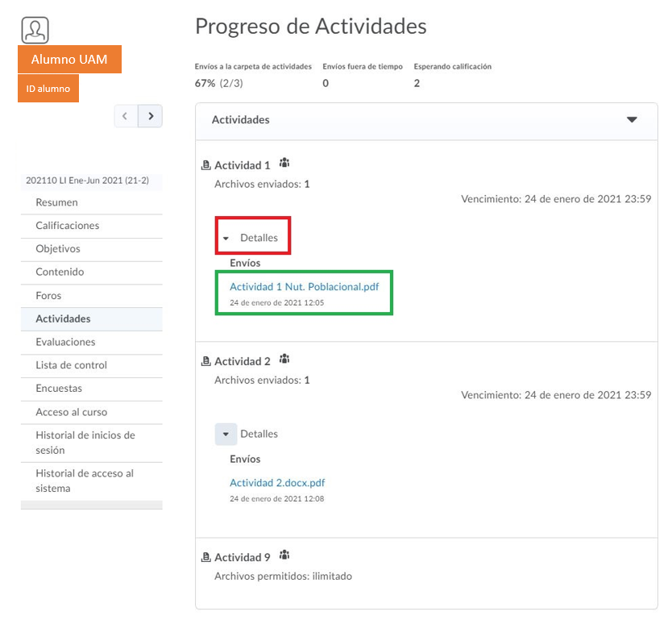Click the assignment icon left of Actividad 1
The image size is (672, 624).
click(205, 165)
